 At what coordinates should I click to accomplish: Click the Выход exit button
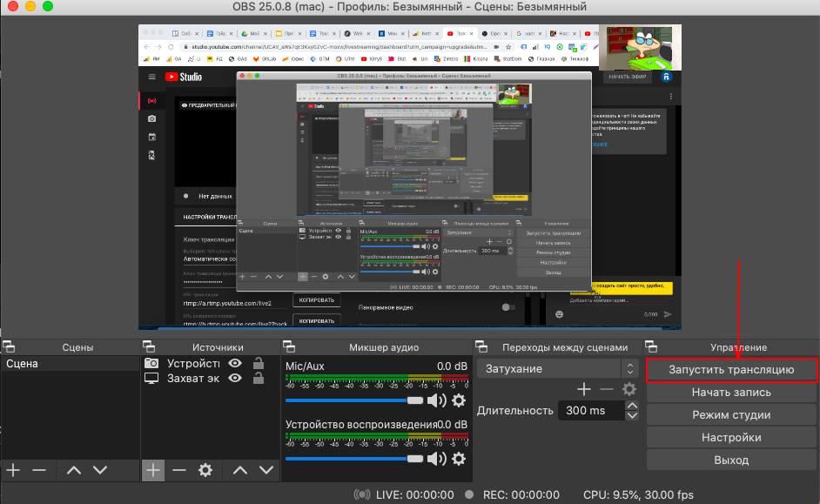click(731, 460)
